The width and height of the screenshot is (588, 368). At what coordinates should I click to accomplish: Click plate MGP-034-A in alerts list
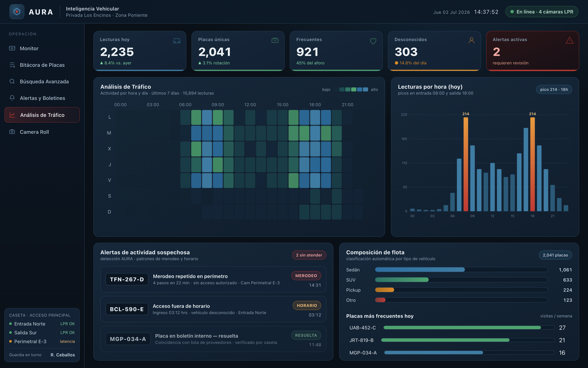point(128,339)
